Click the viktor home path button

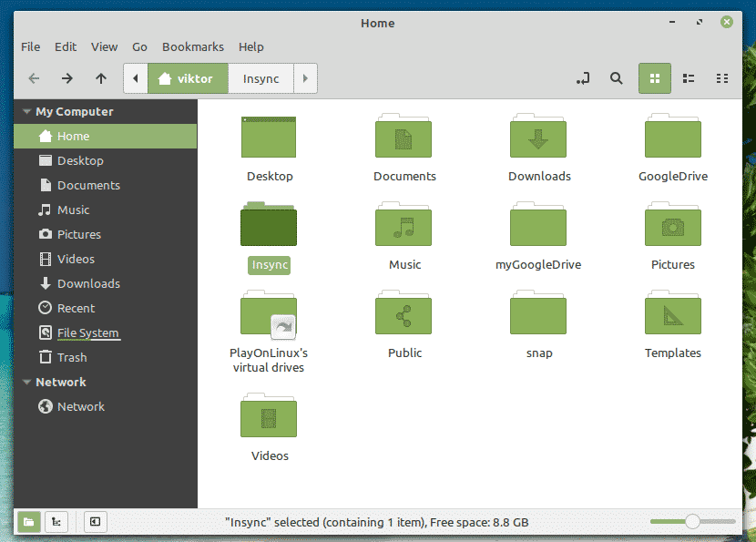188,78
